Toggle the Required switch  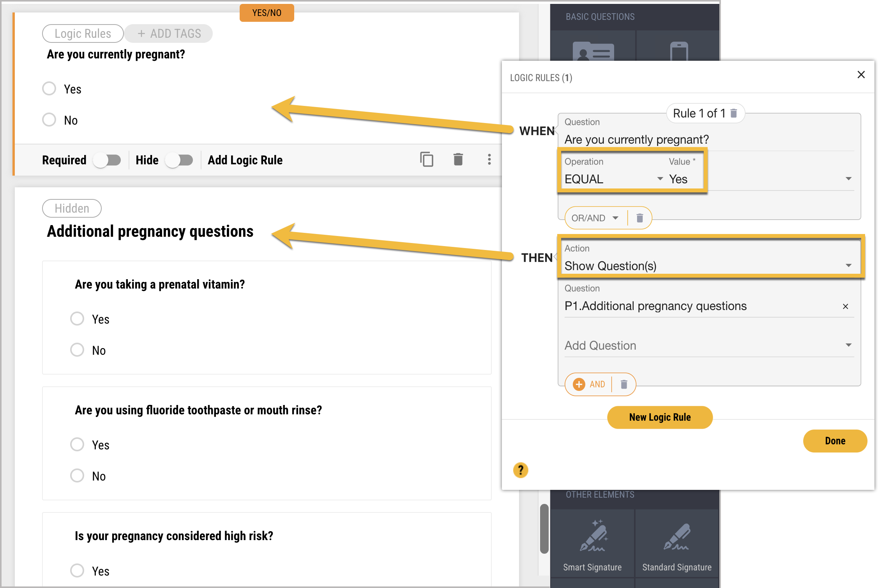point(107,160)
